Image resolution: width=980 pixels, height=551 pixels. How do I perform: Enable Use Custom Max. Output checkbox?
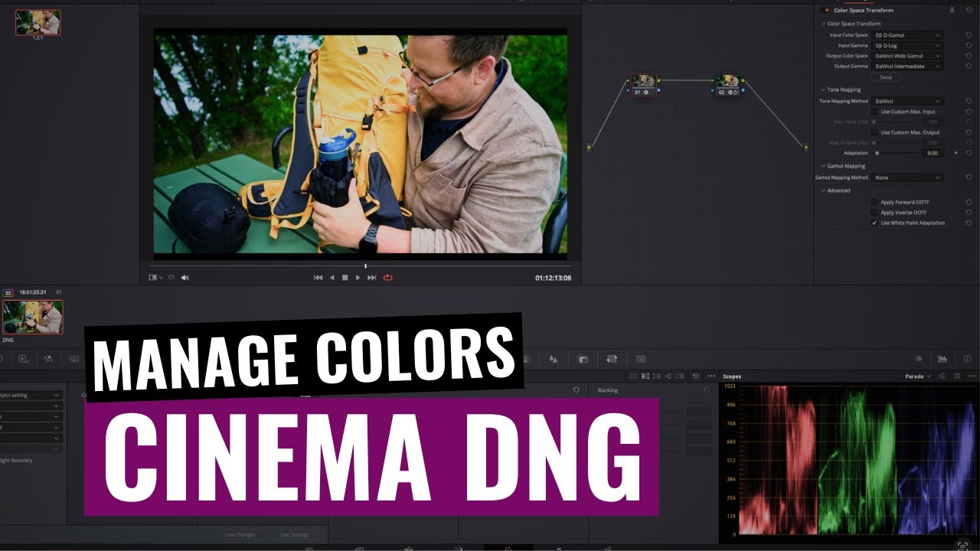(x=874, y=132)
